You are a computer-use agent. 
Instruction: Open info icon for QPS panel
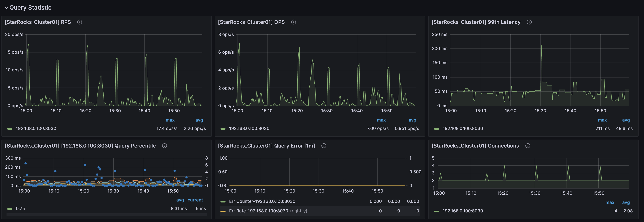294,22
